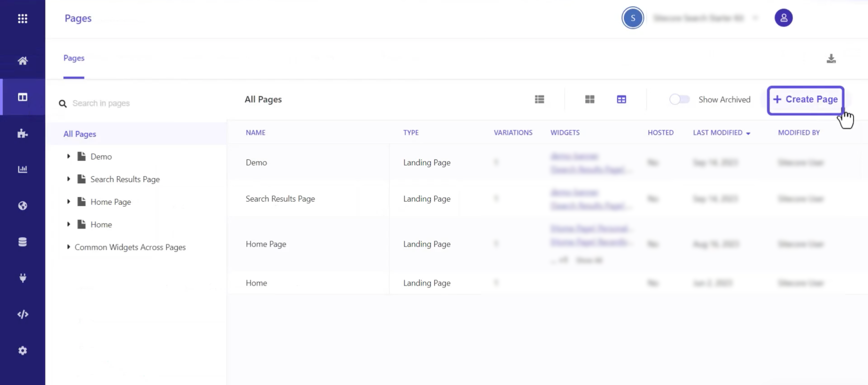Expand the Home Page tree item
Image resolution: width=868 pixels, height=385 pixels.
[x=68, y=201]
